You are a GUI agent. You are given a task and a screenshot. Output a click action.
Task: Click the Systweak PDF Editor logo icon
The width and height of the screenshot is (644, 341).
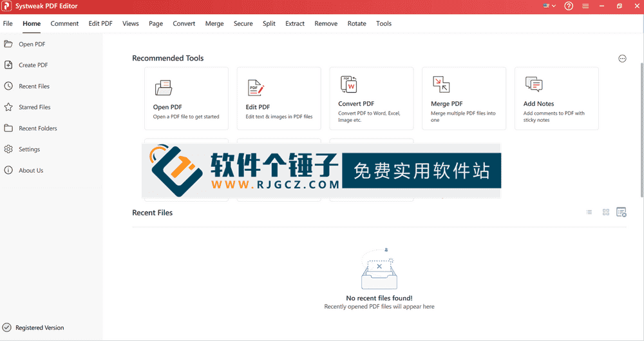6,6
